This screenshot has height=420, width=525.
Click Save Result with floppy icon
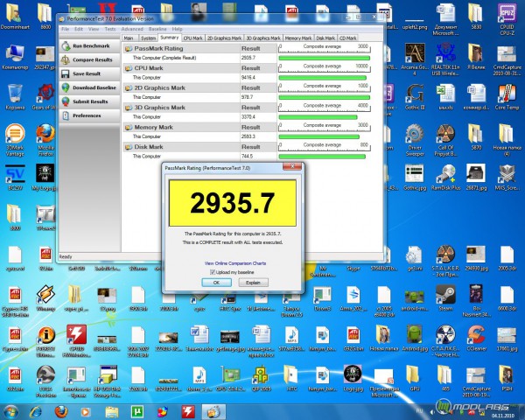click(89, 73)
